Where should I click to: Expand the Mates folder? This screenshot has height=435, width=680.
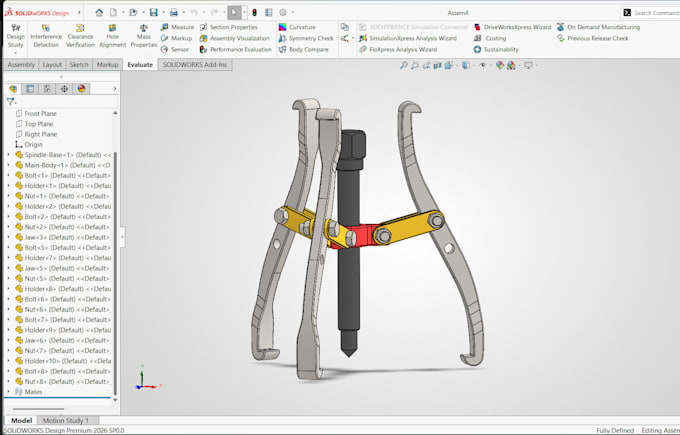pyautogui.click(x=8, y=392)
